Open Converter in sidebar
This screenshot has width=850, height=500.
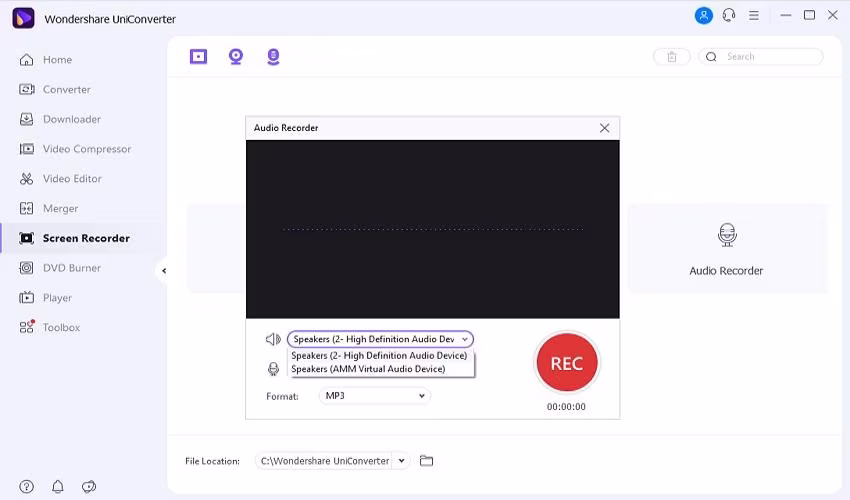pyautogui.click(x=67, y=89)
